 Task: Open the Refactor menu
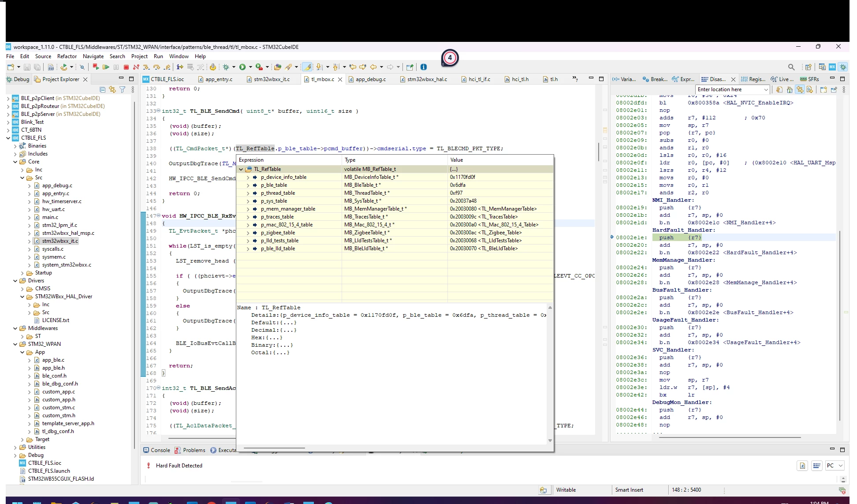[67, 56]
